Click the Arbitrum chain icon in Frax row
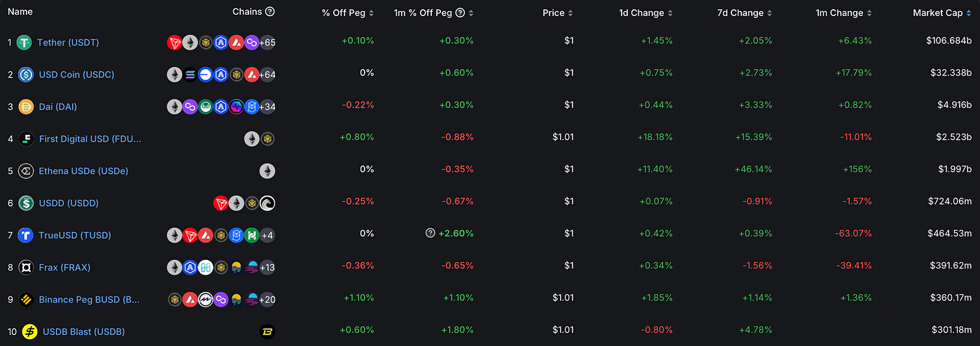 (x=190, y=268)
